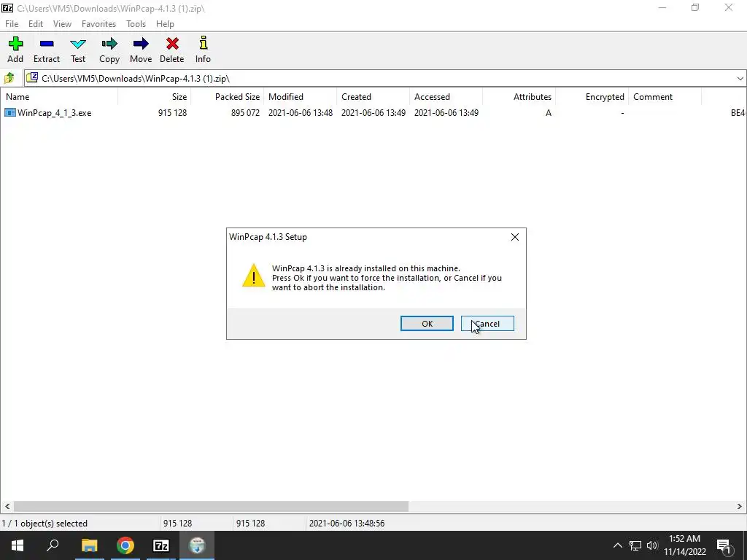Click the 7z icon in the title bar
The image size is (747, 560).
tap(7, 8)
